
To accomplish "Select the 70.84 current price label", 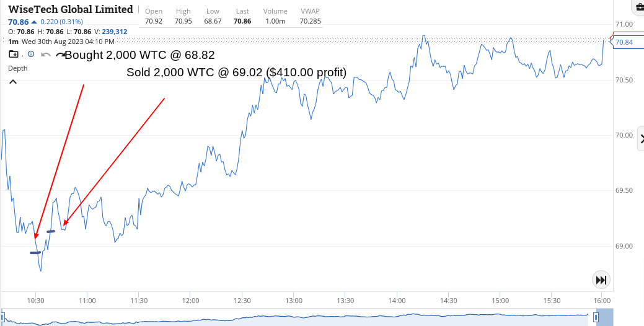I will pyautogui.click(x=624, y=42).
